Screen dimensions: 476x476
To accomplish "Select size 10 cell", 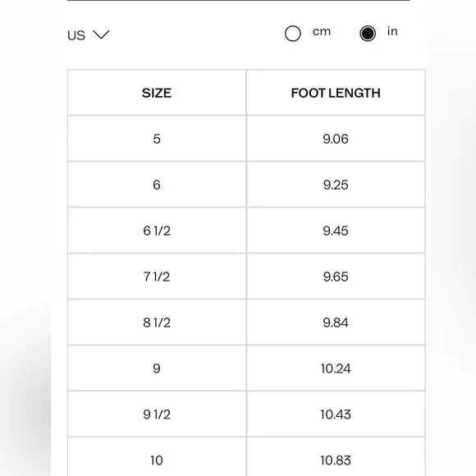I will click(157, 460).
